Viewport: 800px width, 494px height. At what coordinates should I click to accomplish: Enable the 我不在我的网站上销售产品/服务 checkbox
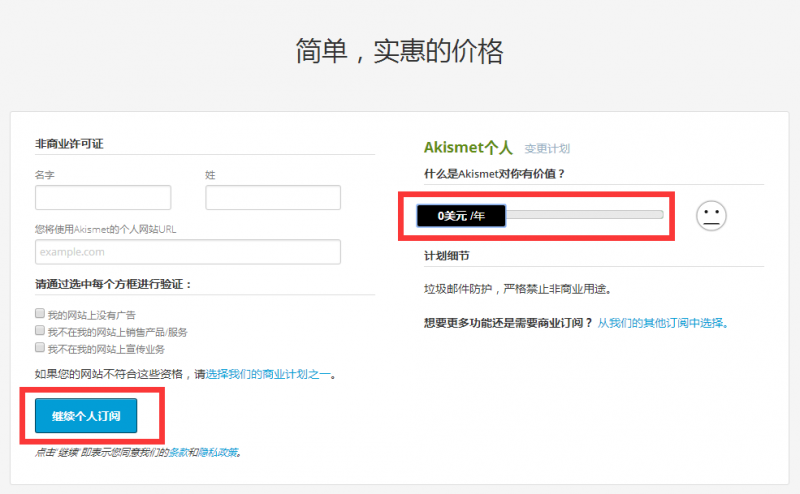tap(40, 331)
